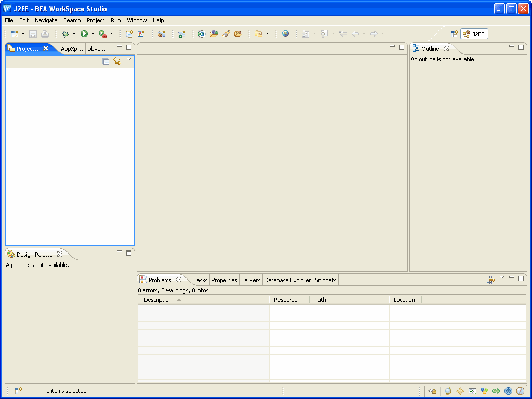Open the Help menu
The height and width of the screenshot is (399, 532).
(158, 20)
